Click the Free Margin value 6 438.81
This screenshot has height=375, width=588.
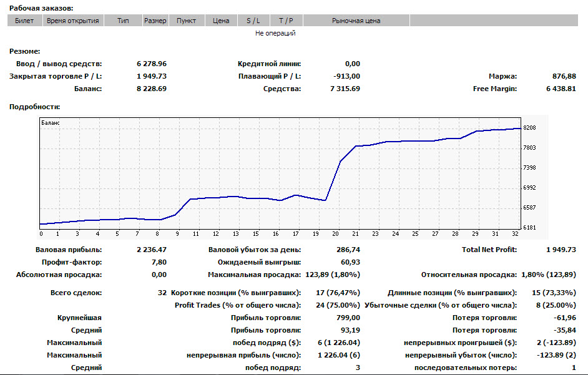click(561, 89)
